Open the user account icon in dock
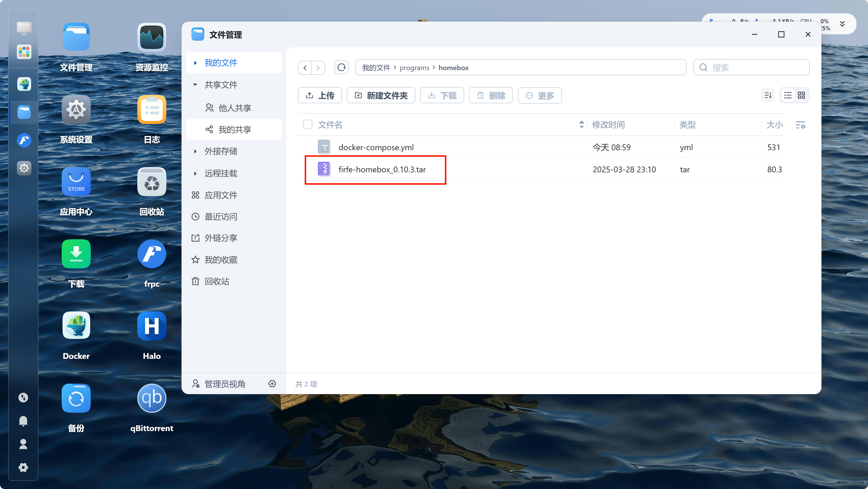This screenshot has width=868, height=489. point(23,444)
